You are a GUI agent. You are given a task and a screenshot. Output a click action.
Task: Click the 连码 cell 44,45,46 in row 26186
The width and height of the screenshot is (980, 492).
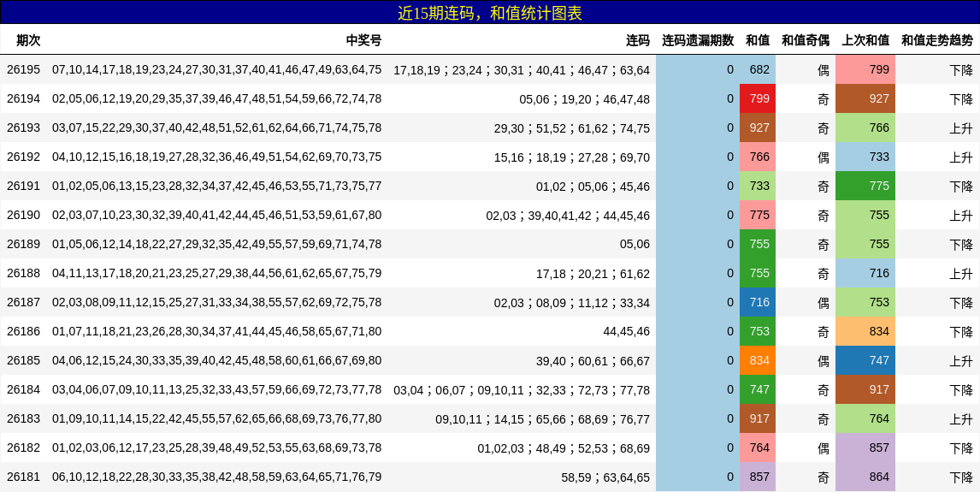coord(626,332)
